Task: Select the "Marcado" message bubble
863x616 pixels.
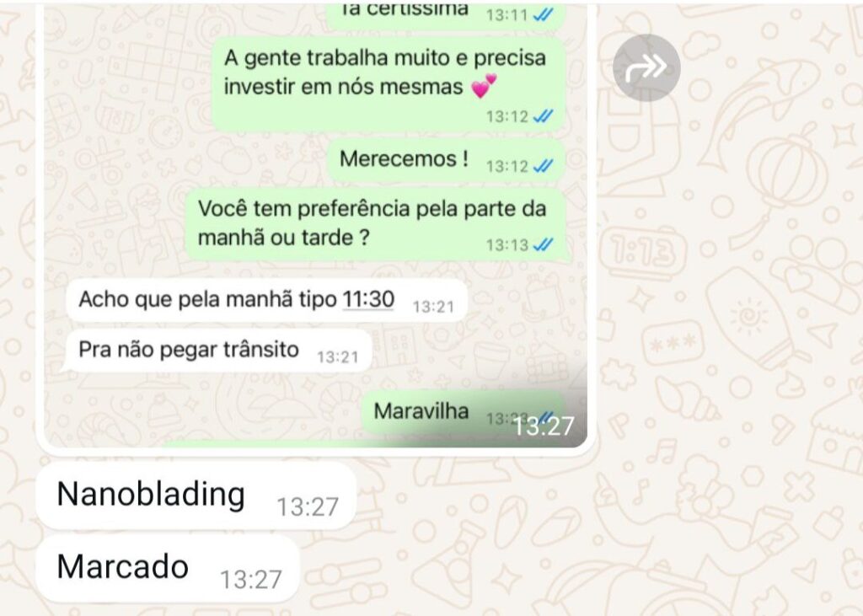Action: click(x=168, y=568)
